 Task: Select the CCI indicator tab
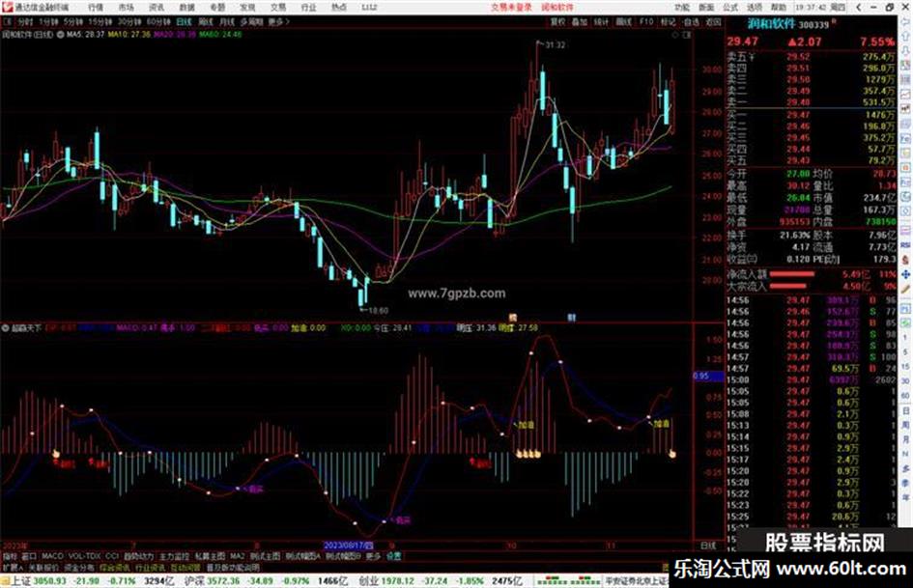(x=112, y=556)
